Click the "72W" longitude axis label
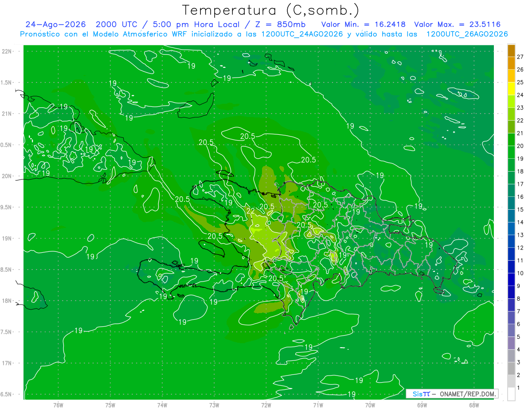The image size is (532, 411). coord(266,405)
